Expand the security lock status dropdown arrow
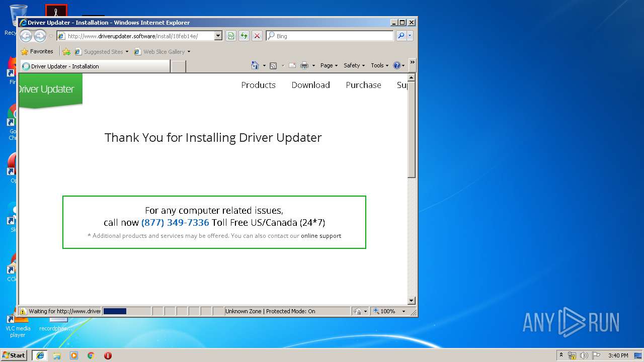The image size is (644, 362). (x=365, y=311)
